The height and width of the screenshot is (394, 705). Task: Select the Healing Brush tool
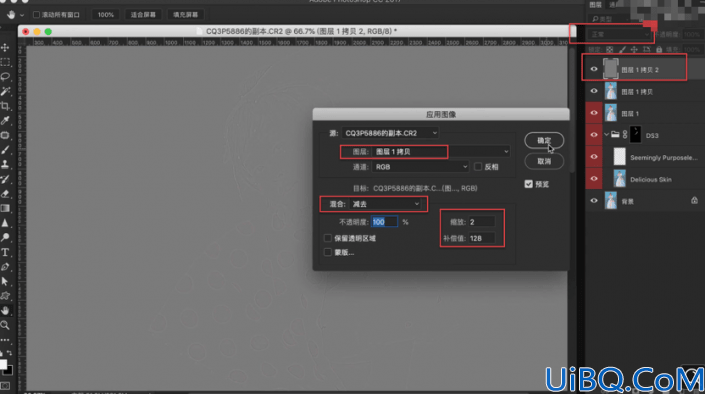tap(5, 135)
